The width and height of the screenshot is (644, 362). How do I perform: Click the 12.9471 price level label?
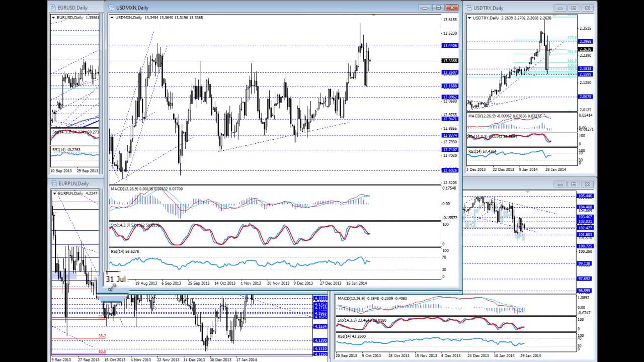click(450, 119)
